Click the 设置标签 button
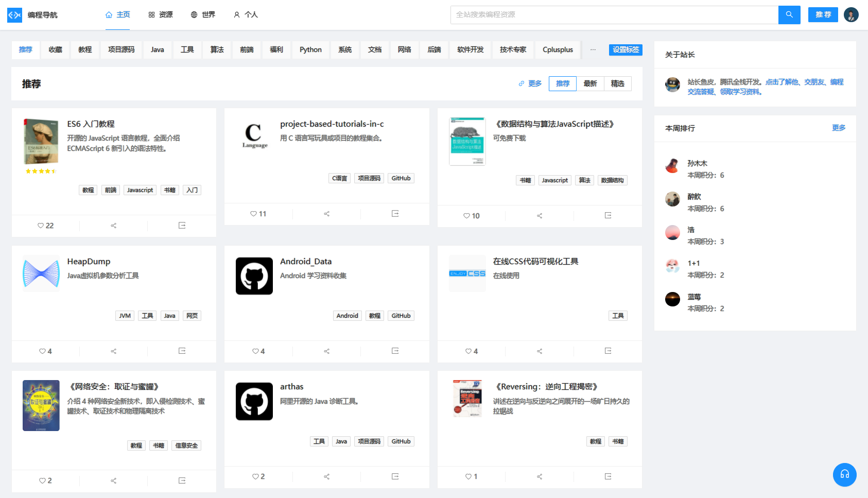Image resolution: width=868 pixels, height=498 pixels. point(626,50)
